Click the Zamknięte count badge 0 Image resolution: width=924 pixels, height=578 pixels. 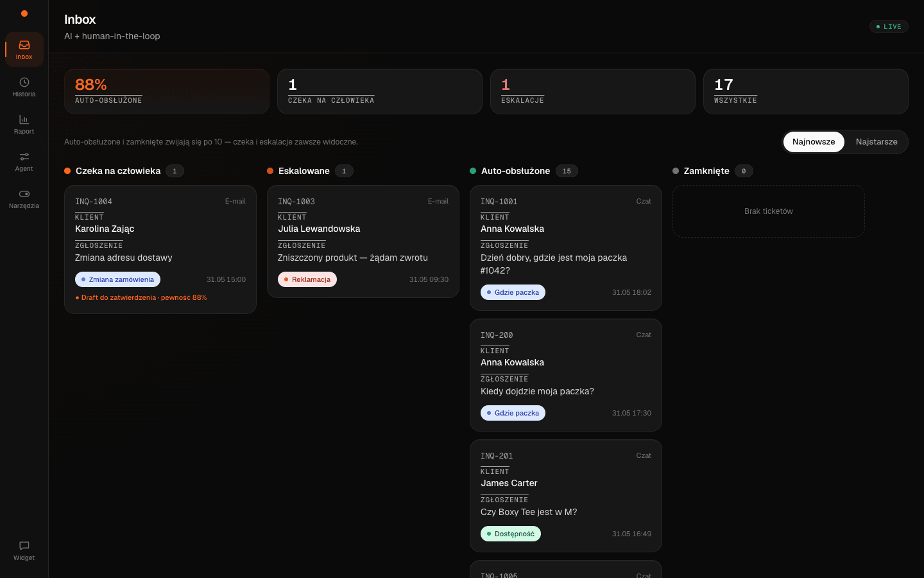(x=744, y=171)
